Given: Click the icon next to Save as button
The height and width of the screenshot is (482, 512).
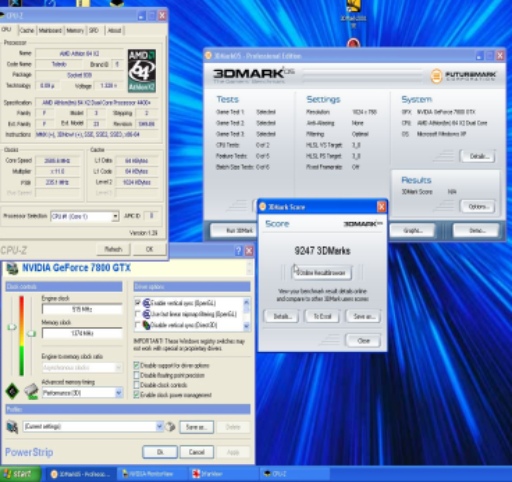Looking at the screenshot, I should tap(170, 427).
